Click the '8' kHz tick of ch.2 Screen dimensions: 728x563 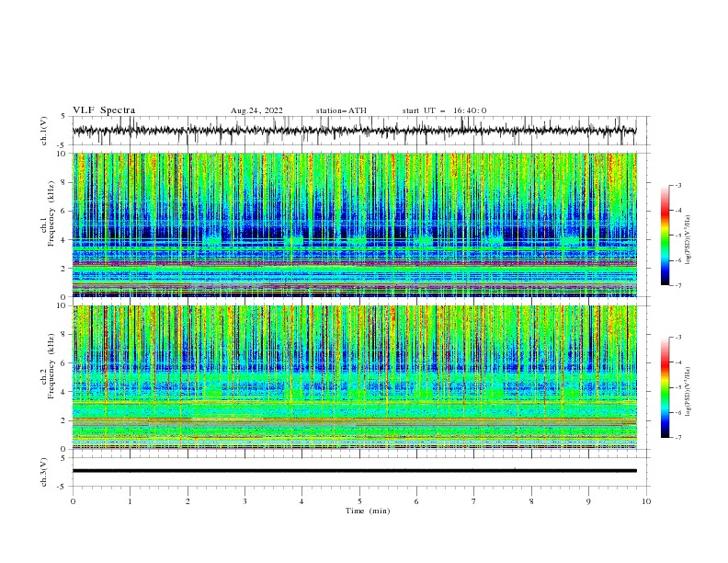[x=64, y=335]
